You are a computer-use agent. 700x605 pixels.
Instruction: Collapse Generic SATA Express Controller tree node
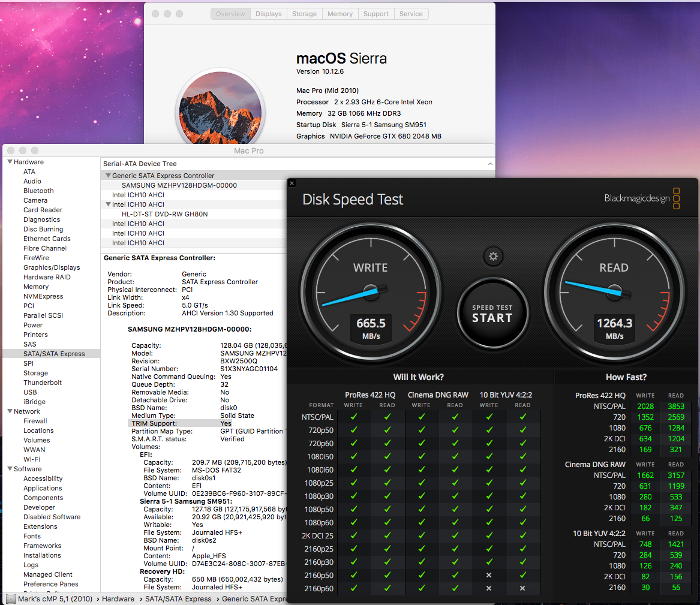[108, 176]
